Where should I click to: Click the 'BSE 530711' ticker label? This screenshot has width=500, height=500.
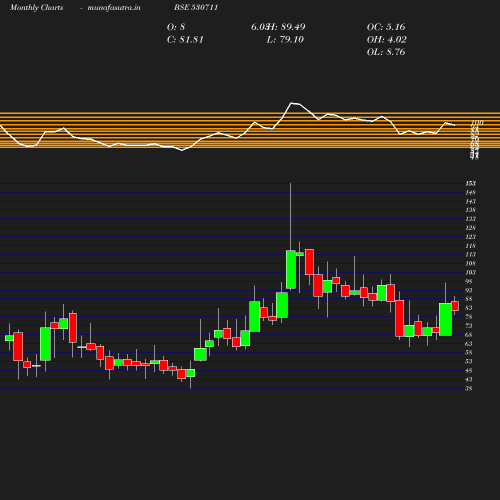point(196,7)
